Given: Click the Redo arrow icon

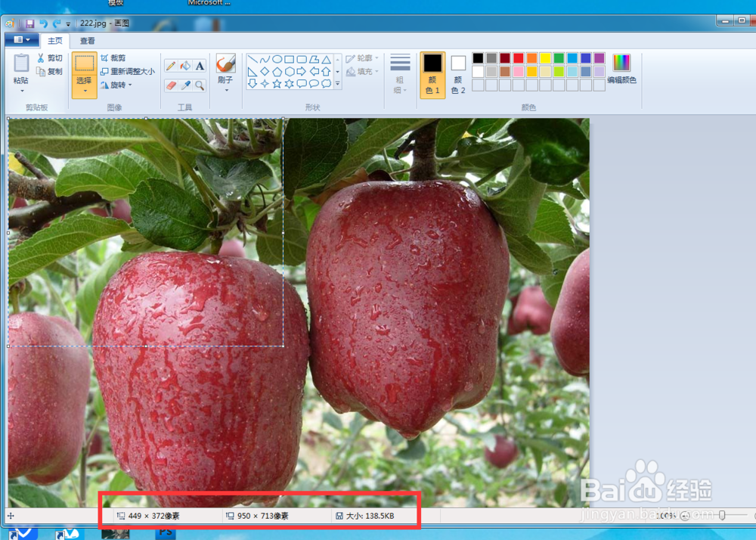Looking at the screenshot, I should [57, 23].
